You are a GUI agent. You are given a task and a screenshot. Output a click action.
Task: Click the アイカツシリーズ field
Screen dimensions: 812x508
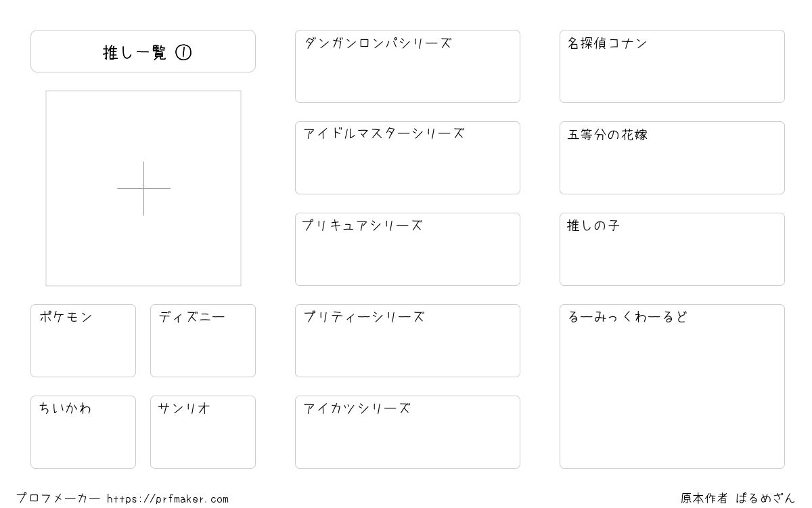coord(407,432)
